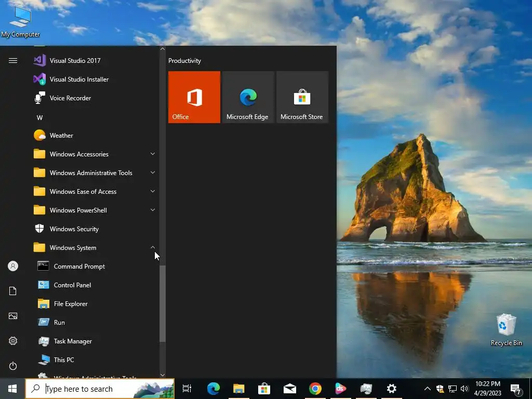Click the Windows Start button
The image size is (532, 399).
pyautogui.click(x=12, y=389)
